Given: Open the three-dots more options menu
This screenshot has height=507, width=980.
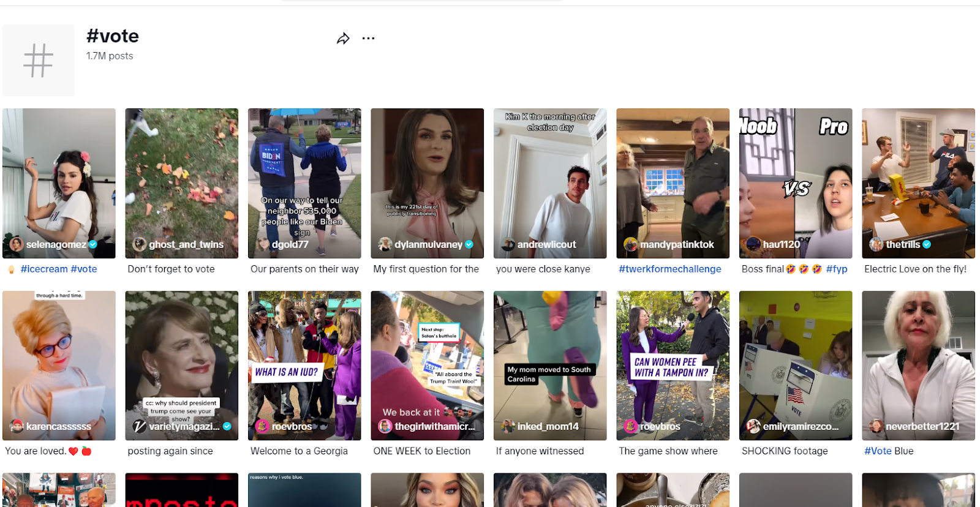Looking at the screenshot, I should pyautogui.click(x=368, y=39).
